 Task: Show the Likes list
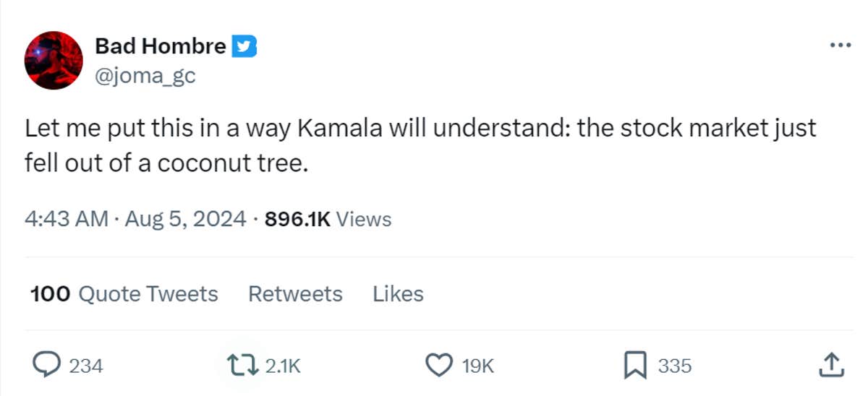tap(398, 294)
